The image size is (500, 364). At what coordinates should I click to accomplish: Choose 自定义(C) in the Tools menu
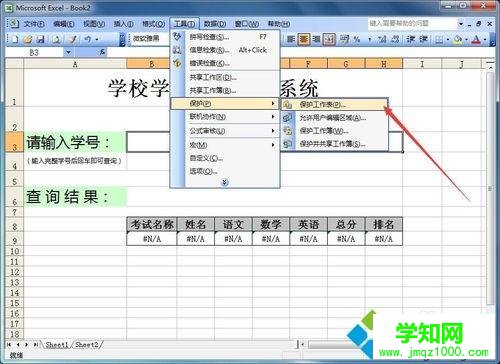[225, 158]
